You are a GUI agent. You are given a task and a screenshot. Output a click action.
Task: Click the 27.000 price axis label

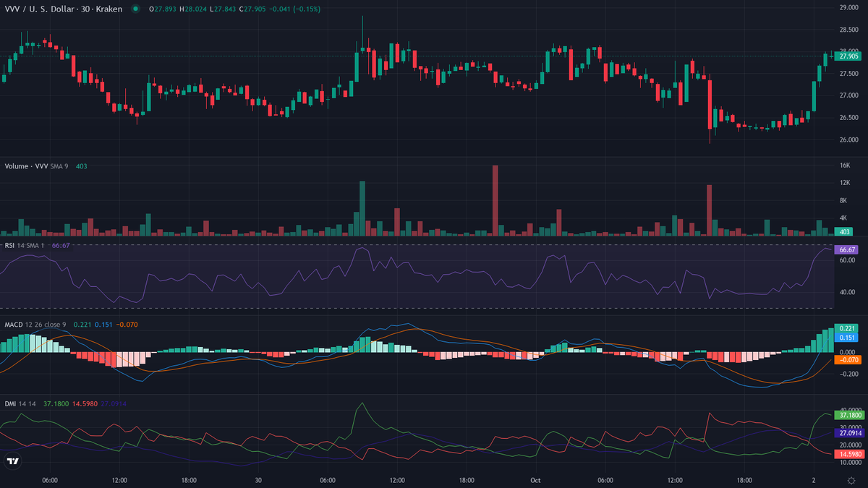pyautogui.click(x=848, y=95)
